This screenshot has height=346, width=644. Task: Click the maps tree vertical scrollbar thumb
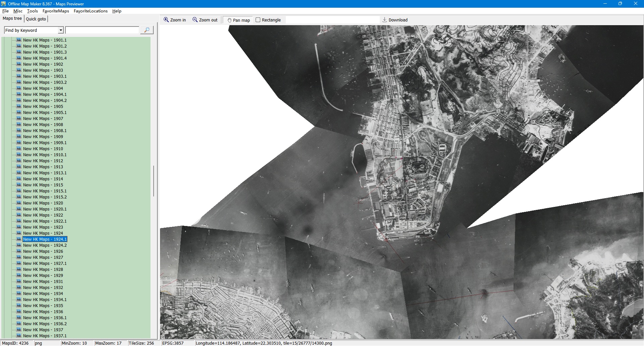click(154, 181)
